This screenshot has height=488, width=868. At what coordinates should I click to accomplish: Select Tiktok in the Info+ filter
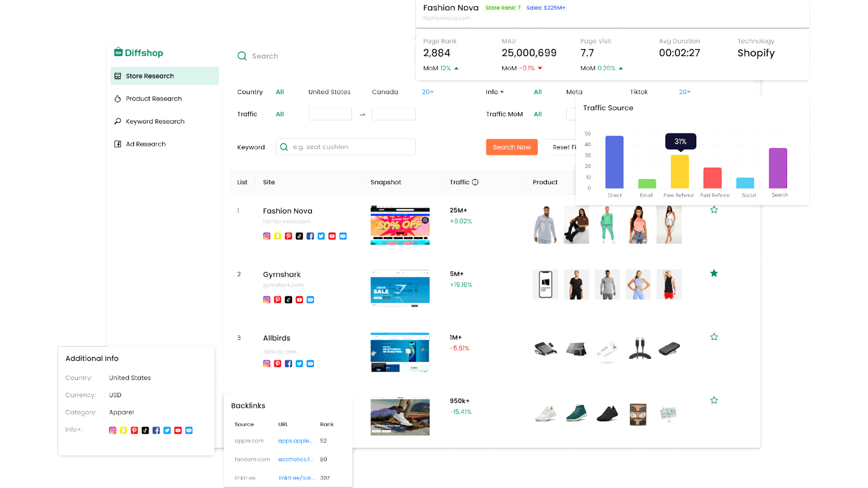click(x=639, y=92)
